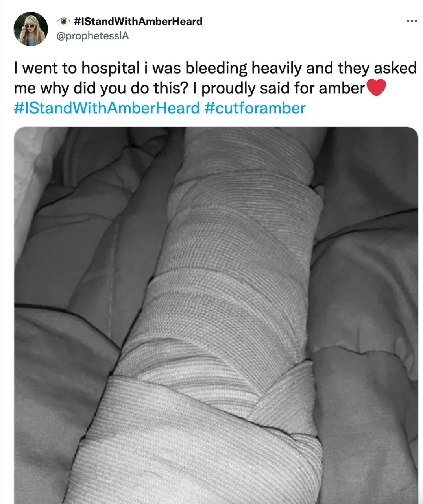Click the profile avatar picture

(x=31, y=29)
